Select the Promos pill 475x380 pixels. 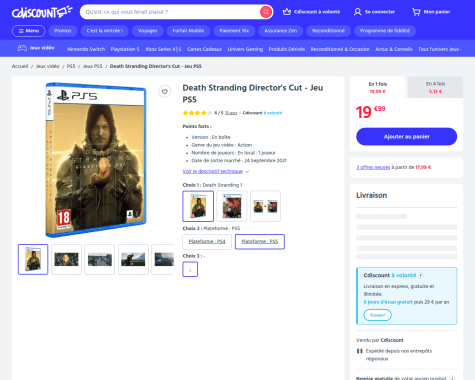tap(63, 31)
